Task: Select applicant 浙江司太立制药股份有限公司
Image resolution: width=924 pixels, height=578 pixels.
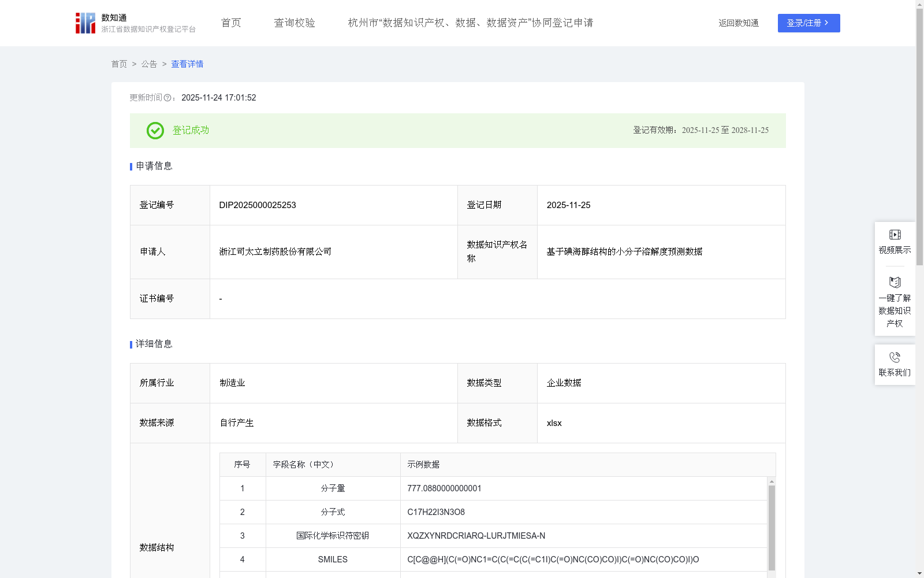Action: [x=275, y=252]
